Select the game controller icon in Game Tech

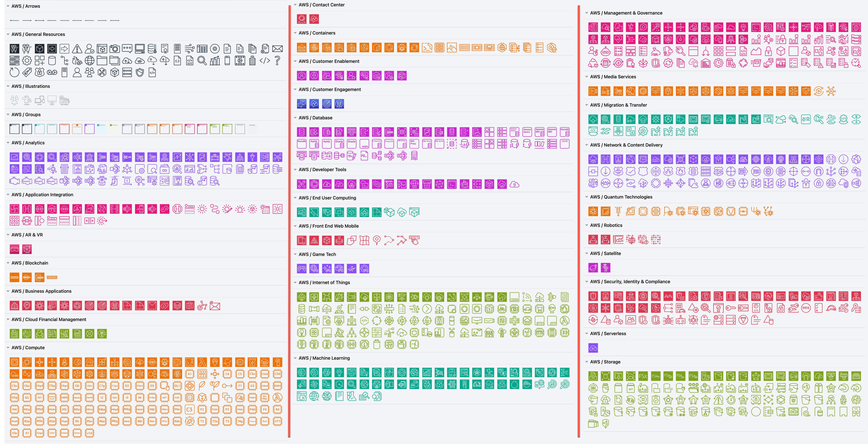pos(302,268)
